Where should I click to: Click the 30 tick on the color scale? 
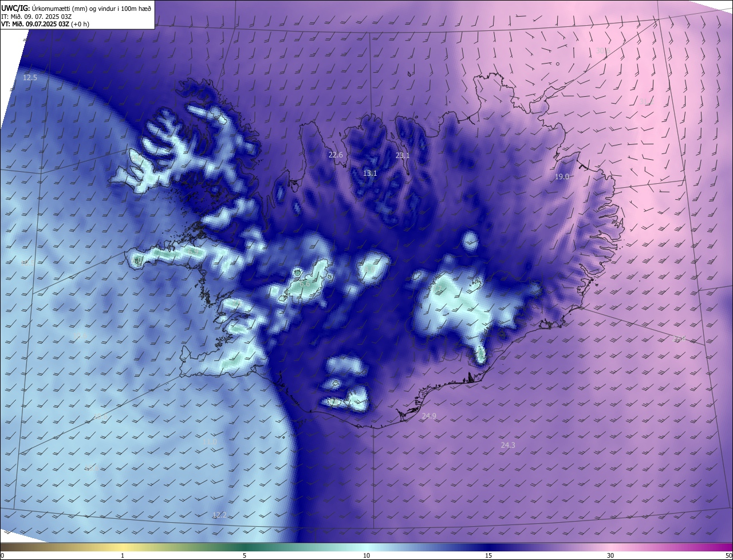point(610,555)
